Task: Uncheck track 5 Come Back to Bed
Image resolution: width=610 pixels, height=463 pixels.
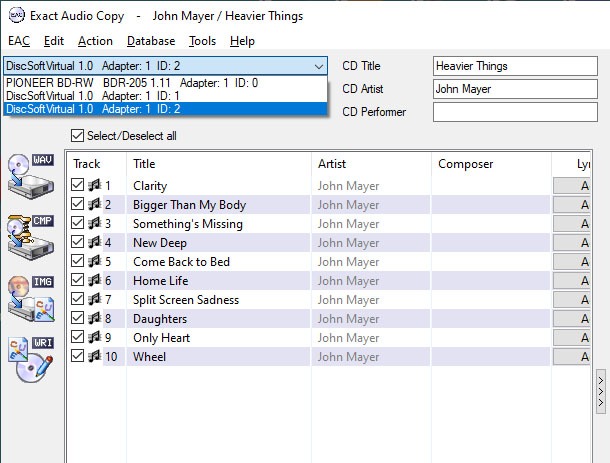Action: [77, 261]
